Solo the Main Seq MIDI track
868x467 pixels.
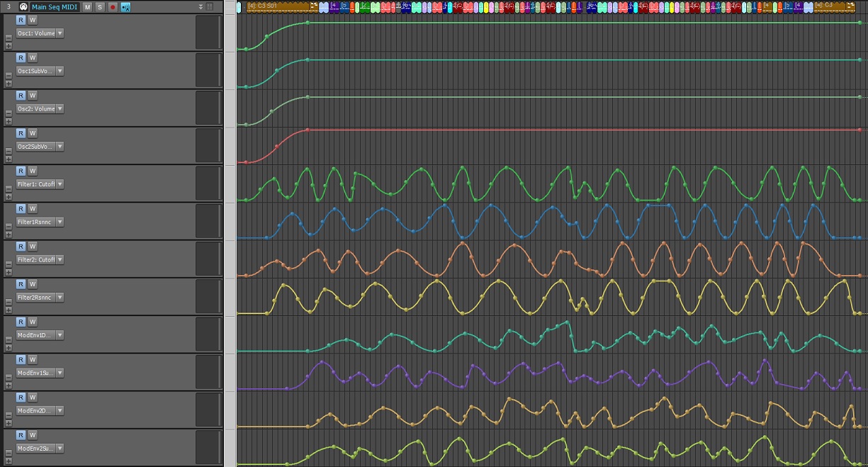tap(99, 7)
